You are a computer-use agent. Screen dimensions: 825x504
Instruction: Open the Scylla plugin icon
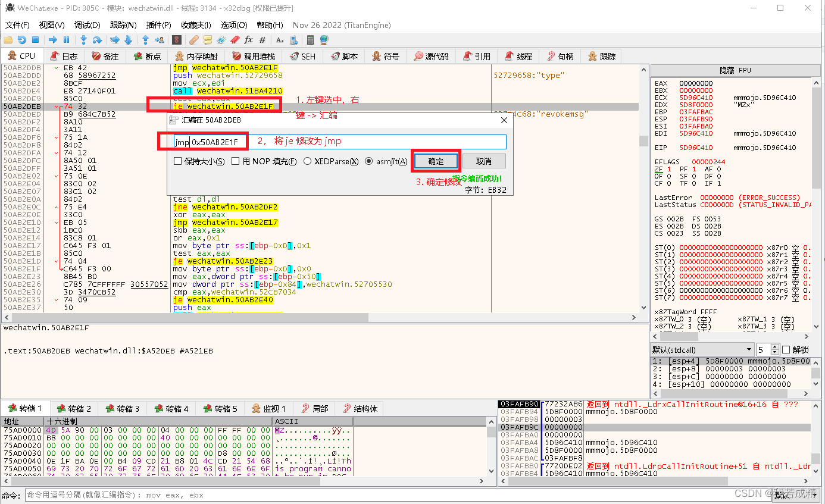point(176,40)
